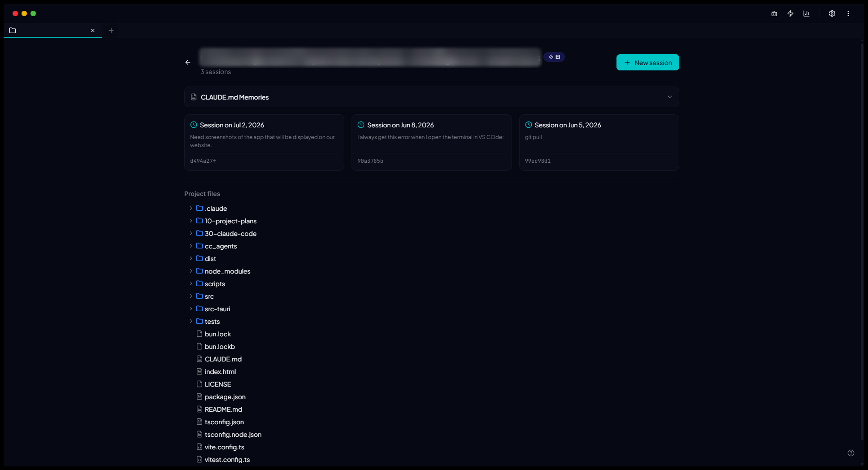Expand the node_modules folder chevron
Image resolution: width=868 pixels, height=470 pixels.
point(191,271)
